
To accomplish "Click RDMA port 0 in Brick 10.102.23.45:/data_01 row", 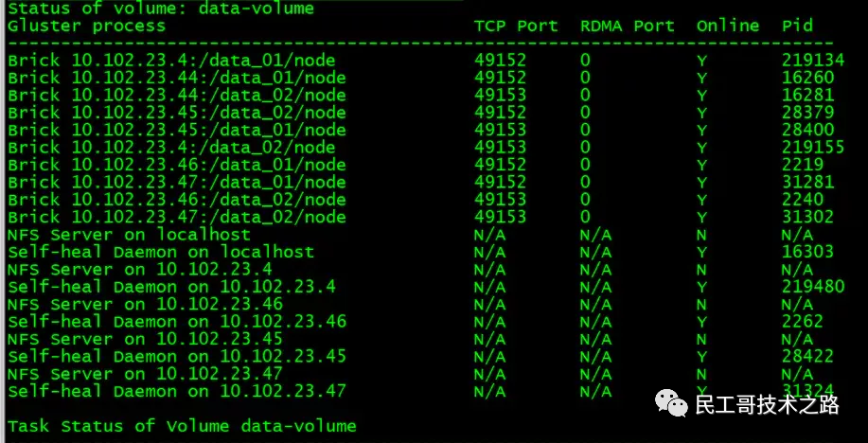I will [x=585, y=130].
